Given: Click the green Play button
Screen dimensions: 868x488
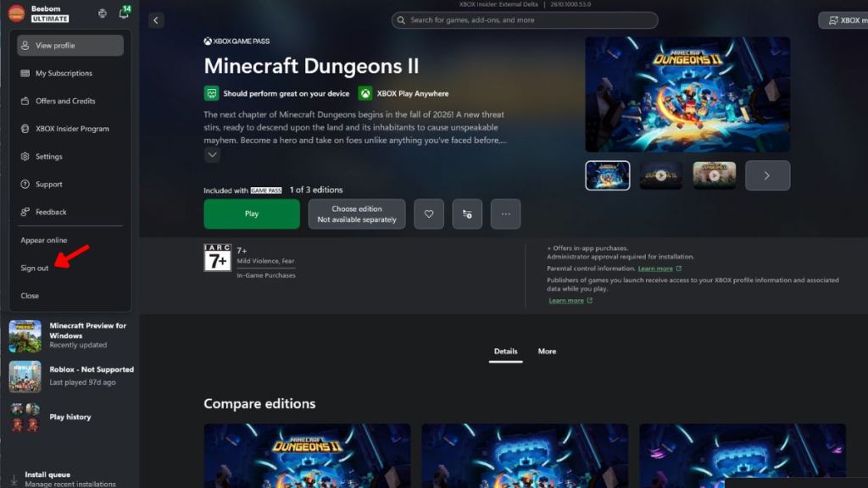Looking at the screenshot, I should 252,213.
